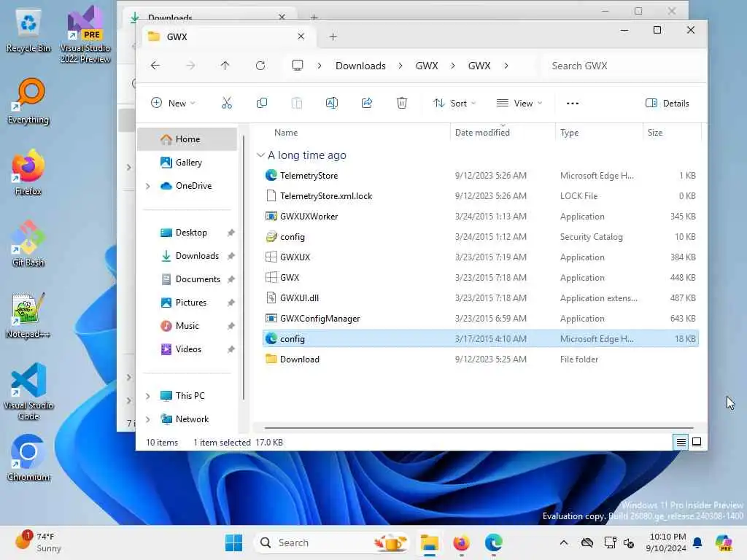Viewport: 747px width, 560px height.
Task: Close the GWX tab
Action: point(301,36)
